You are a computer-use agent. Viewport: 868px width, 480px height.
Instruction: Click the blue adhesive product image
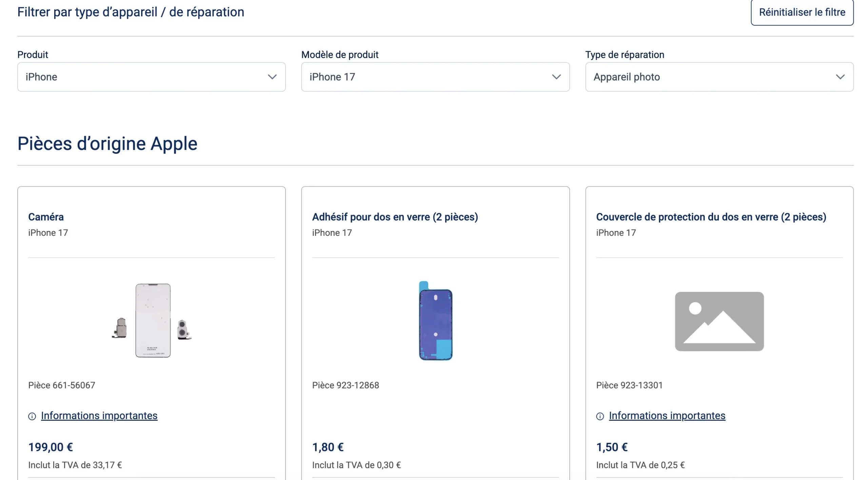pos(435,320)
